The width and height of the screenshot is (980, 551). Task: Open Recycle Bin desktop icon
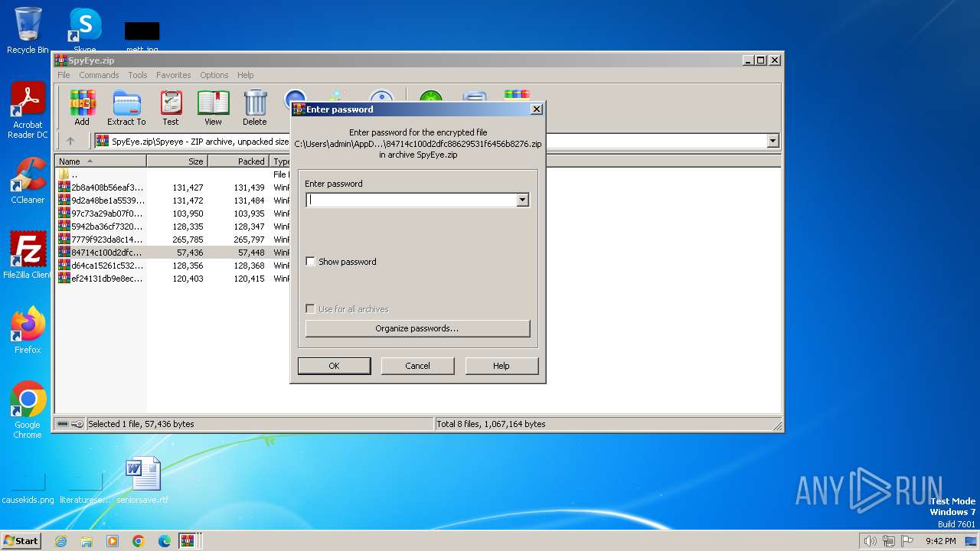point(28,31)
